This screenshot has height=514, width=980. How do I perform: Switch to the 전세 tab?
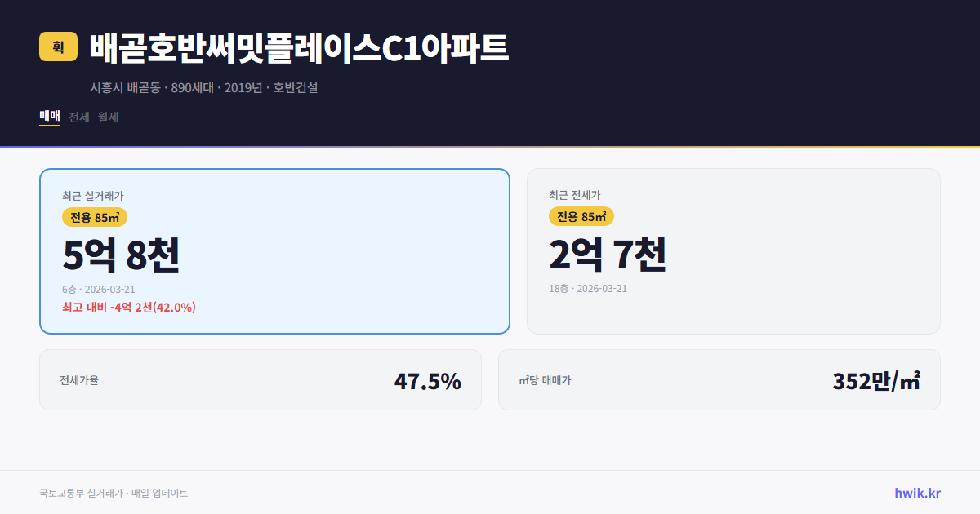[x=79, y=117]
